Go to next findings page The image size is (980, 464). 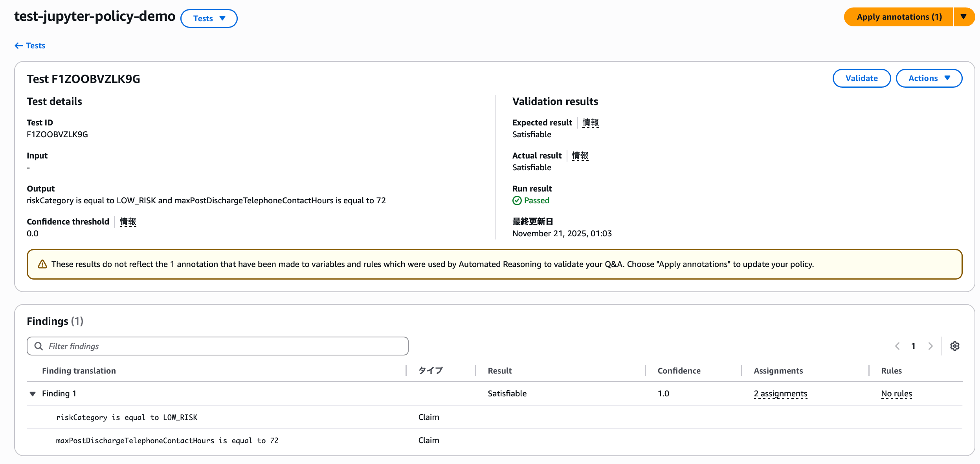click(930, 346)
